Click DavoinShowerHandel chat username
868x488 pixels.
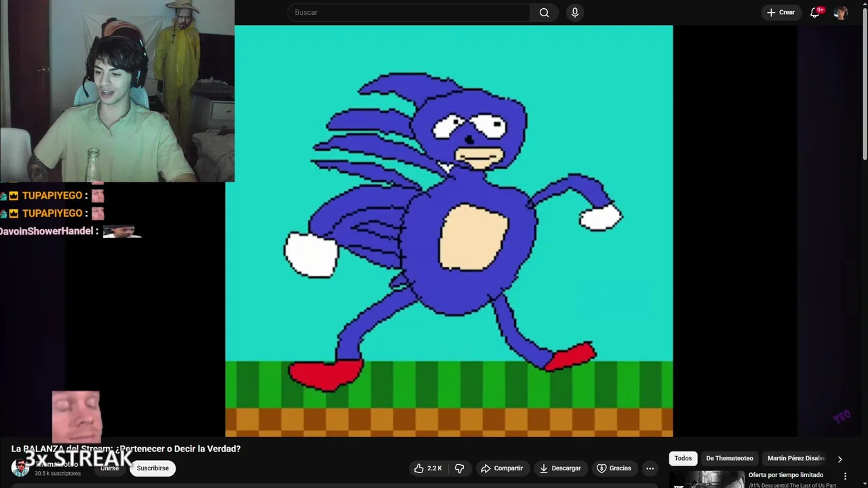point(46,231)
